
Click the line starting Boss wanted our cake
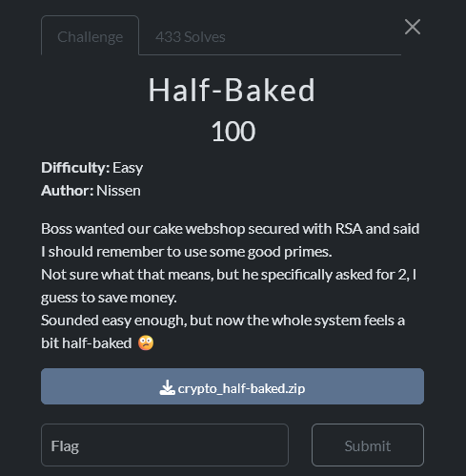coord(231,229)
